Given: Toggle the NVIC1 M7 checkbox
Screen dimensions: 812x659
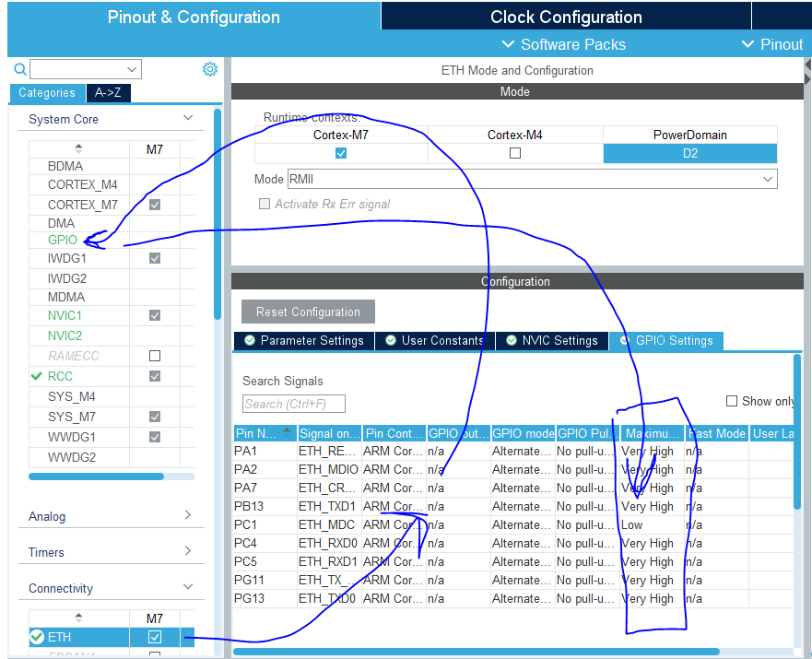Looking at the screenshot, I should pos(154,315).
